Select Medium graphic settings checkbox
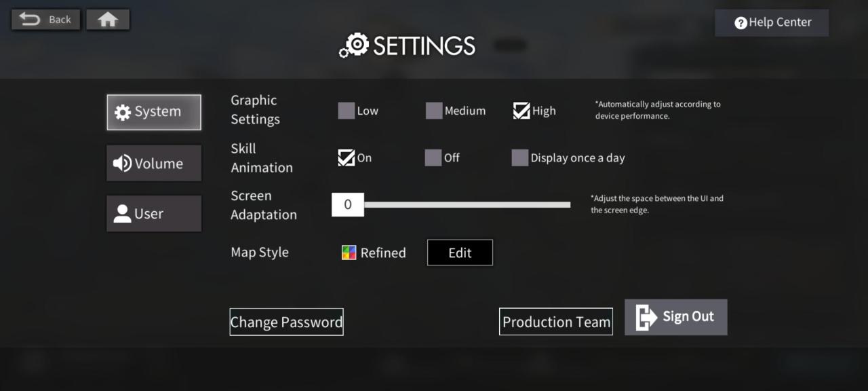Screen dimensions: 868x391 434,111
